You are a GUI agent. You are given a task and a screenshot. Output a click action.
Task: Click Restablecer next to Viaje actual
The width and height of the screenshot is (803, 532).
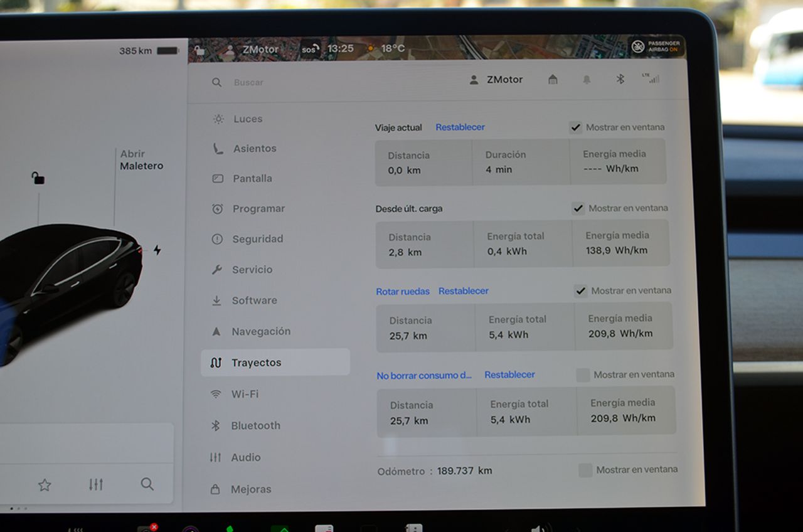click(x=460, y=127)
